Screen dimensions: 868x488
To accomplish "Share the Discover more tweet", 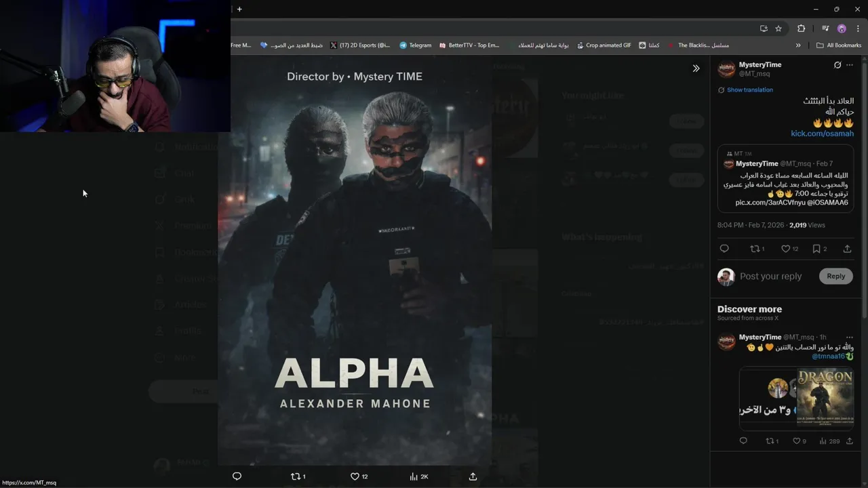I will click(849, 441).
